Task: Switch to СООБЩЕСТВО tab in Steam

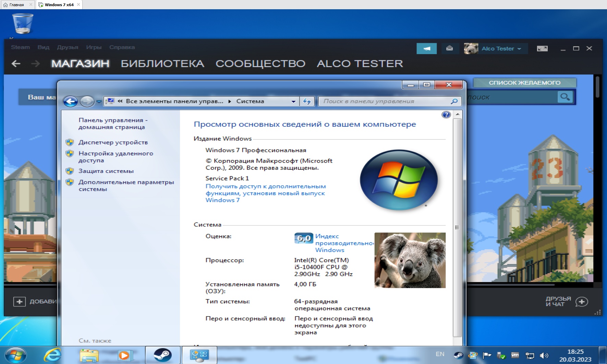Action: point(260,64)
